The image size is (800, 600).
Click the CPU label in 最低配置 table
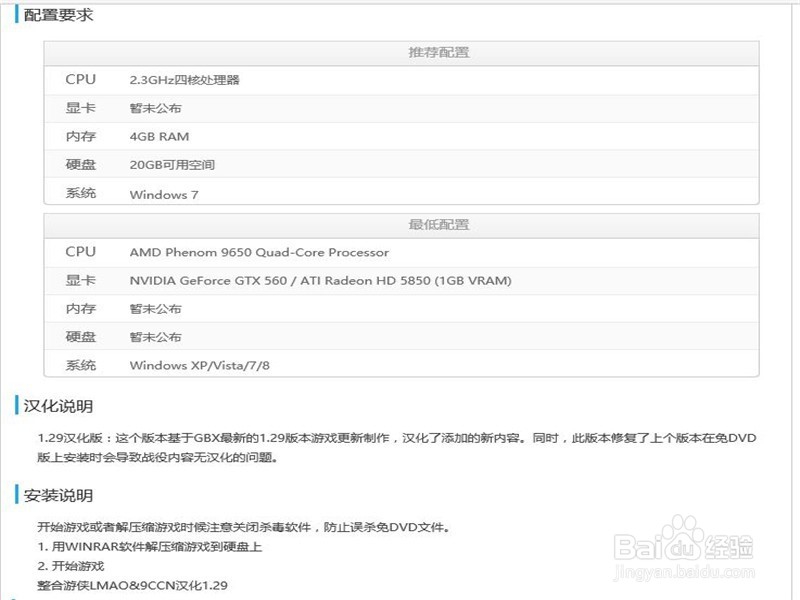81,252
